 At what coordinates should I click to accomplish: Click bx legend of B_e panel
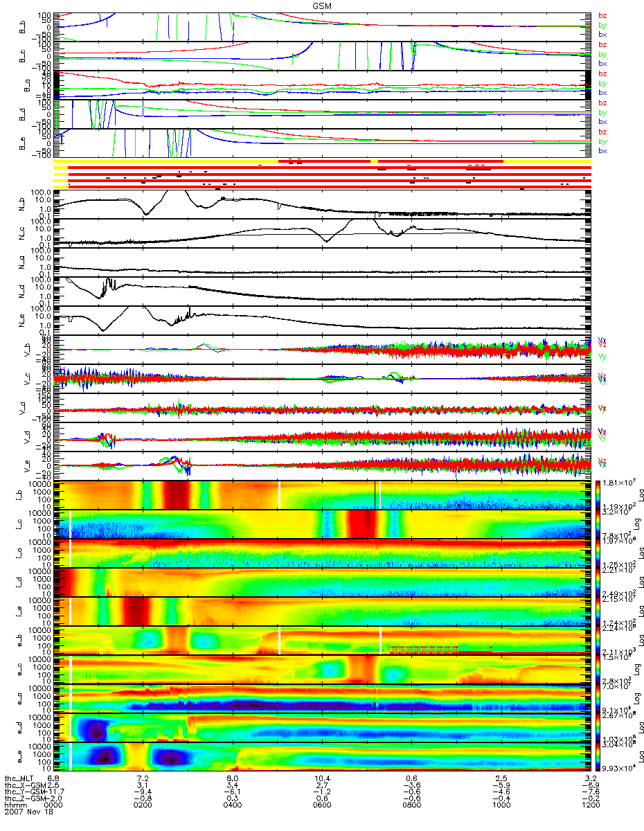coord(602,151)
